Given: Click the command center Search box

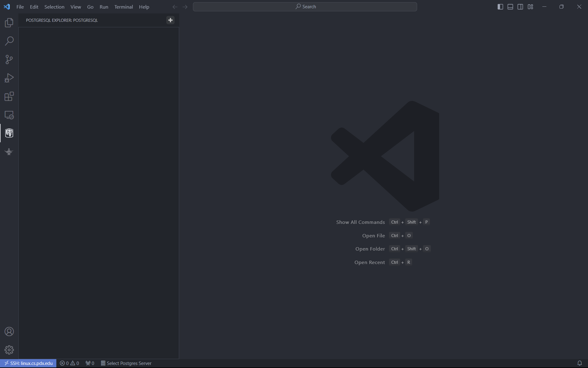Looking at the screenshot, I should [305, 7].
